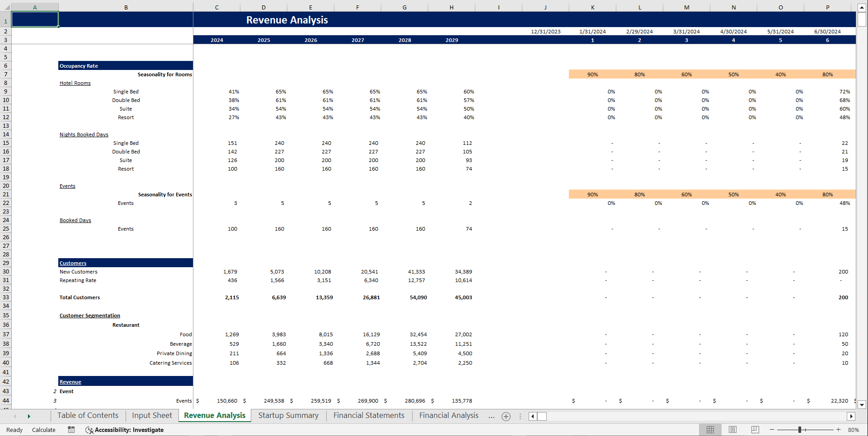Go to the Input Sheet tab
868x436 pixels.
click(151, 415)
